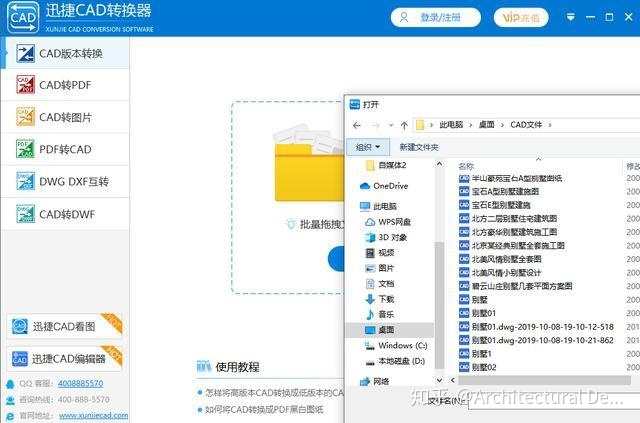This screenshot has height=423, width=640.
Task: Select 3D 对象 in the navigation pane
Action: pos(386,238)
